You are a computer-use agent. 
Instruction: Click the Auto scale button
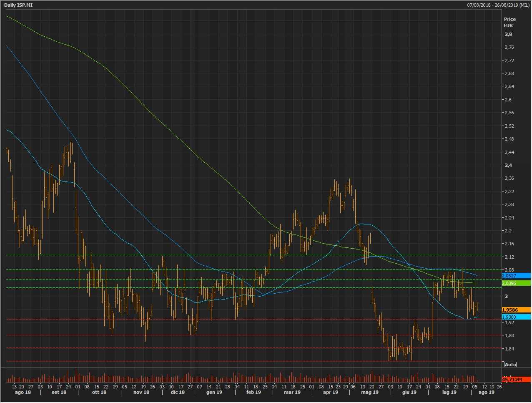point(510,365)
